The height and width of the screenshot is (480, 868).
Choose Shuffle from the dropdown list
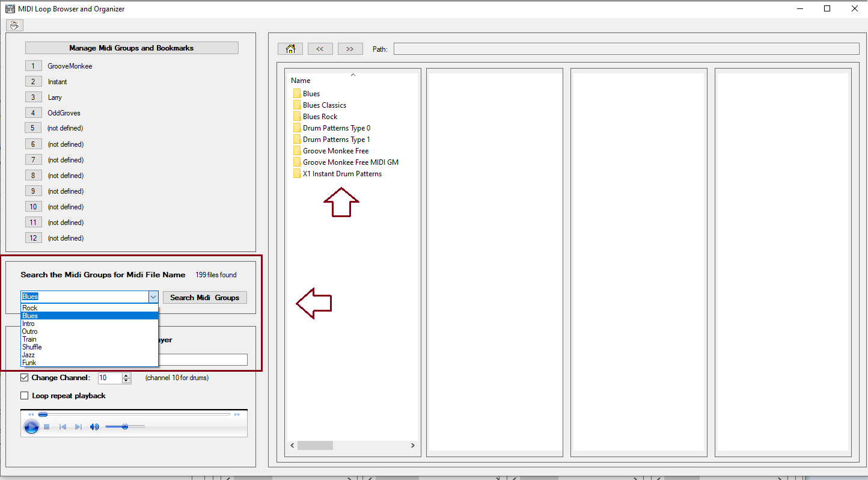pos(90,347)
